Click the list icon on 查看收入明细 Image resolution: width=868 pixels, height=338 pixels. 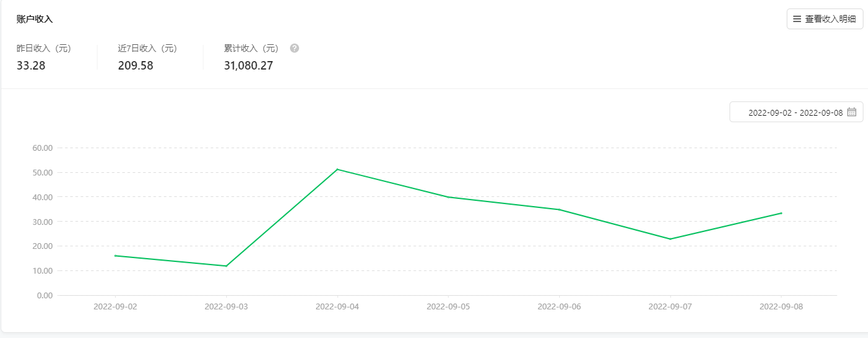797,19
